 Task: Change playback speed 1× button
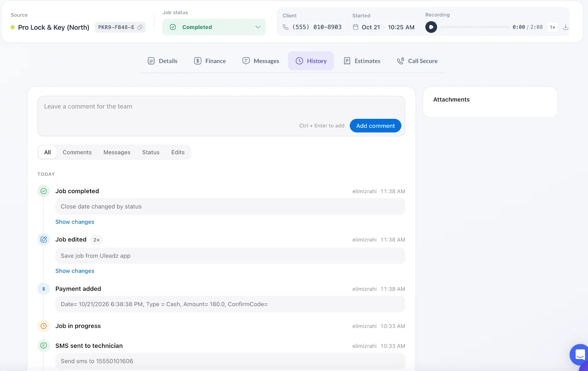tap(553, 27)
